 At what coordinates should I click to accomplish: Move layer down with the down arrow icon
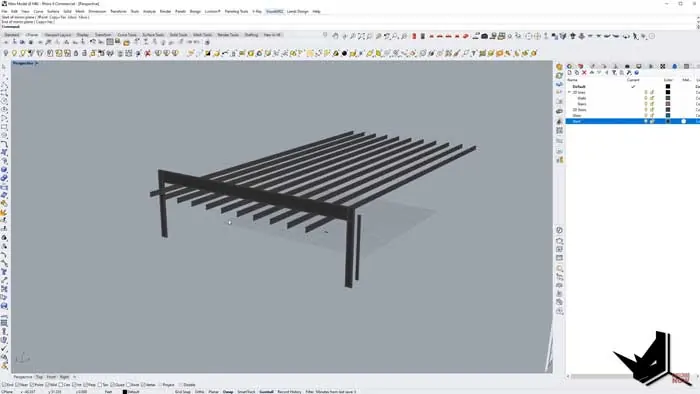click(x=599, y=73)
